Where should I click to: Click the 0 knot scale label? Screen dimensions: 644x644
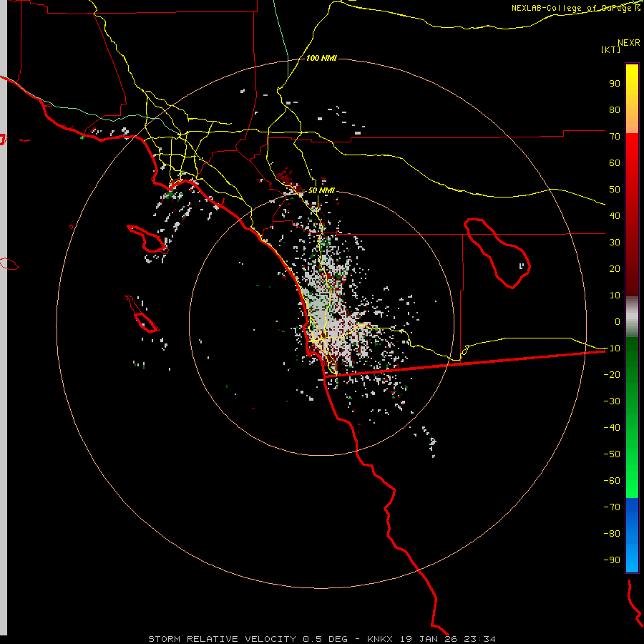point(618,321)
